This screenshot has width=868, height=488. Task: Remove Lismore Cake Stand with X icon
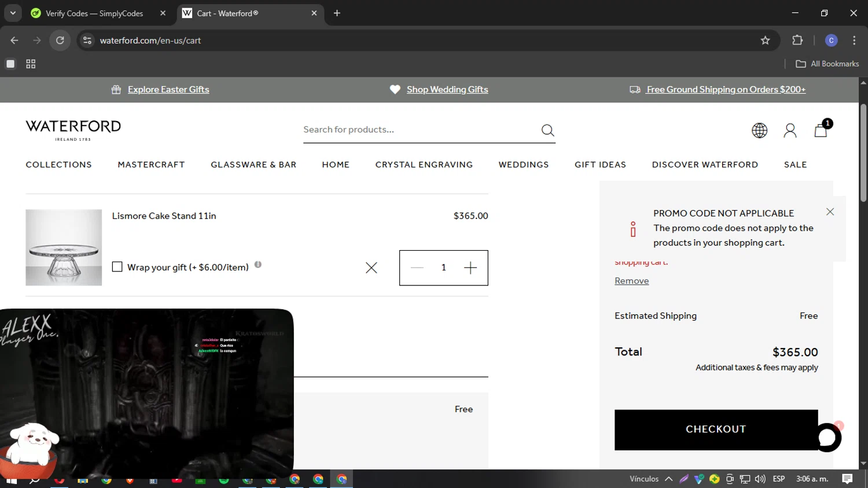(x=372, y=267)
